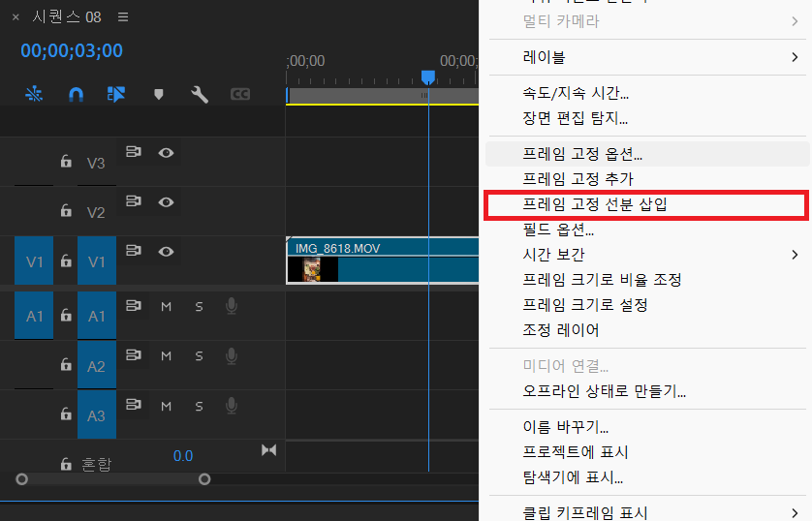812x521 pixels.
Task: Hide track V2 with eye icon
Action: tap(166, 201)
